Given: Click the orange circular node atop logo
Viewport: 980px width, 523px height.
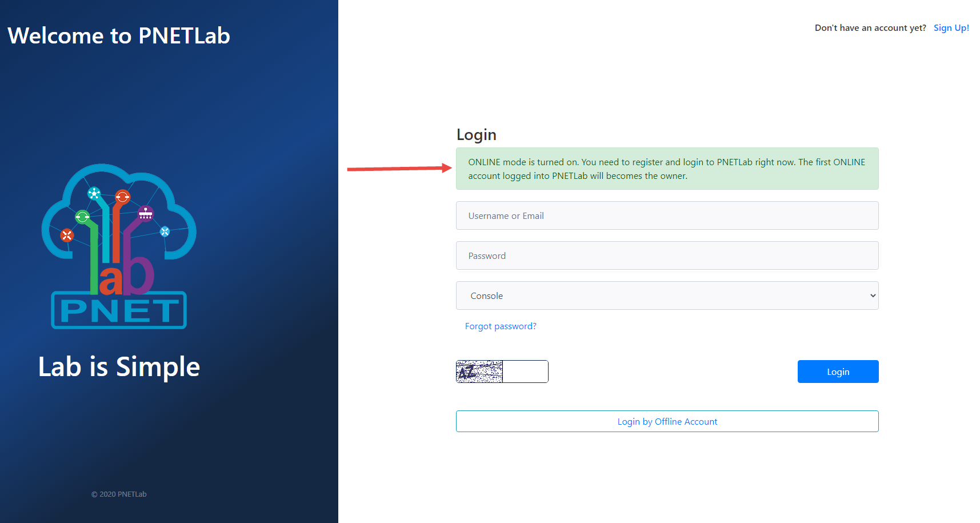Looking at the screenshot, I should coord(122,197).
